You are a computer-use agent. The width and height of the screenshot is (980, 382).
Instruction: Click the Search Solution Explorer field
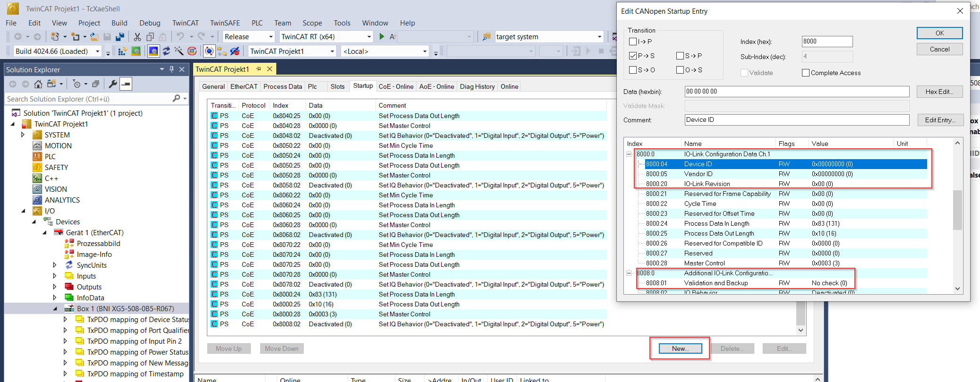click(x=89, y=99)
